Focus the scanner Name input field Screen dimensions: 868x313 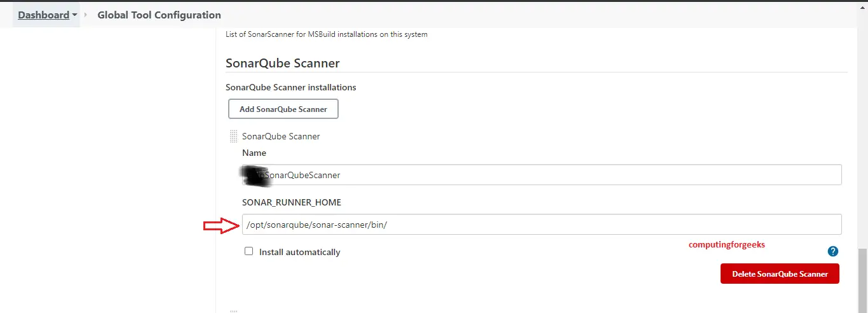pos(542,174)
